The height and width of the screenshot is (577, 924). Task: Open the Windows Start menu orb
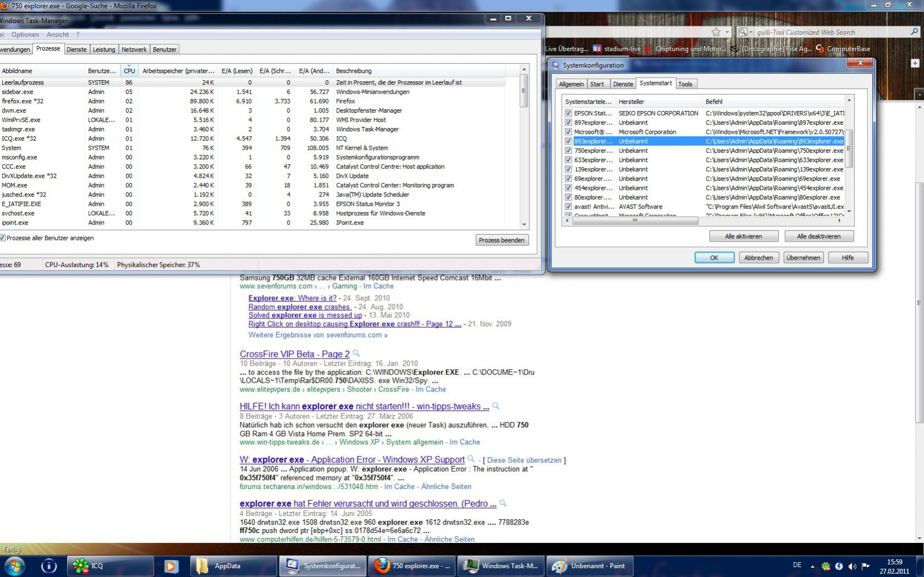14,565
